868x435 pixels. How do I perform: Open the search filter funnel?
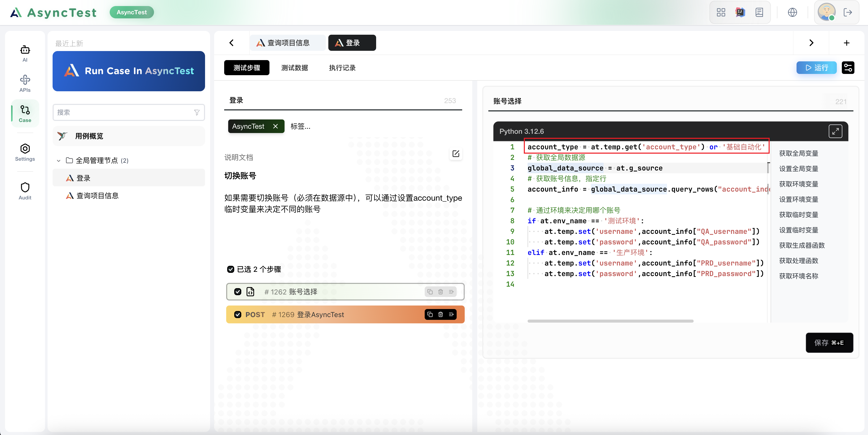pos(197,112)
